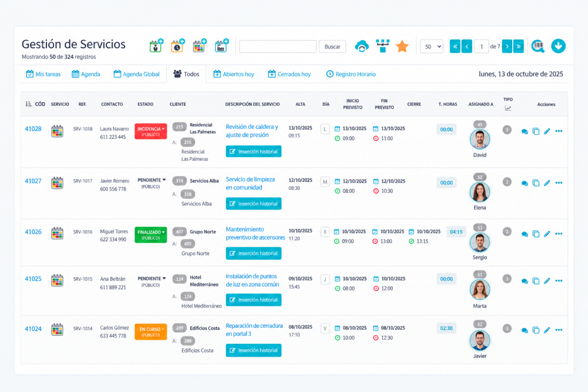
Task: Click the calendar service icon in row 41024
Action: click(57, 329)
